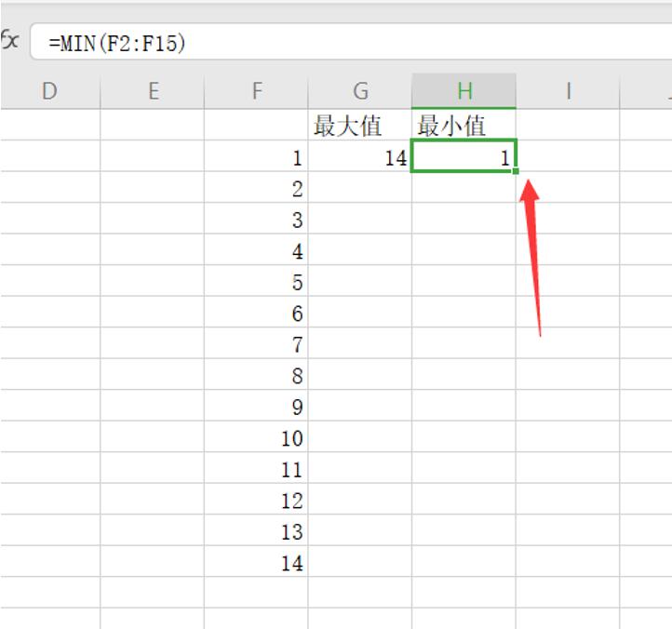This screenshot has height=629, width=672.
Task: Select column I header
Action: point(568,91)
